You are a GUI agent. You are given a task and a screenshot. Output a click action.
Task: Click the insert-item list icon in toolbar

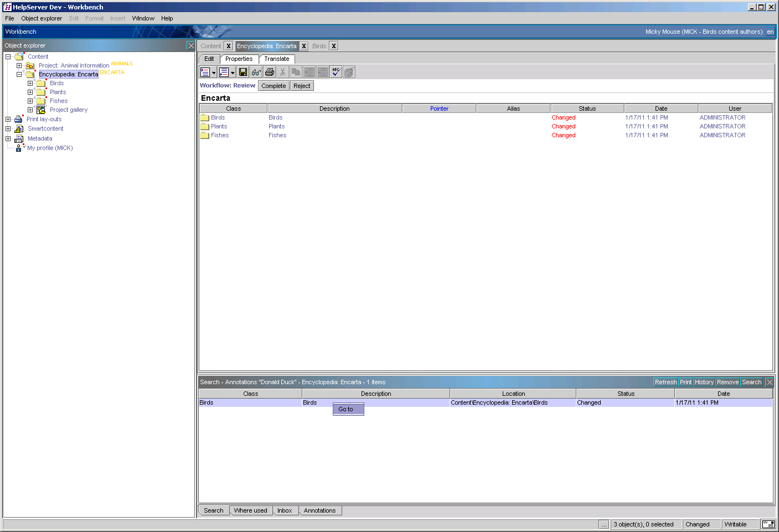click(x=205, y=72)
